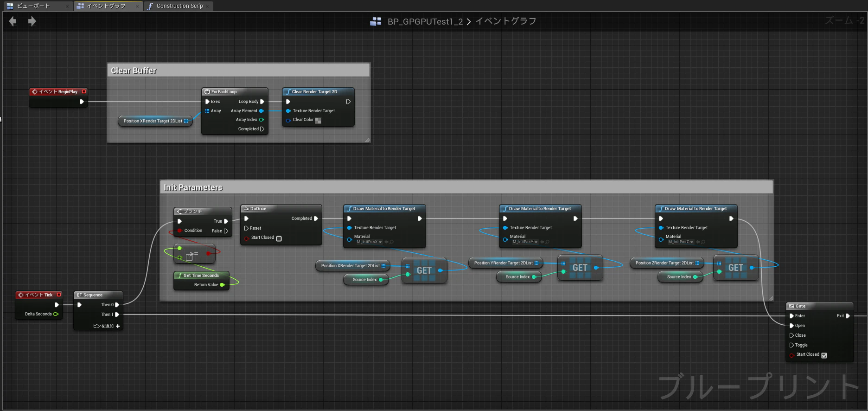This screenshot has height=411, width=868.
Task: Click the Array Index pin on ForEachLoop
Action: pos(262,120)
